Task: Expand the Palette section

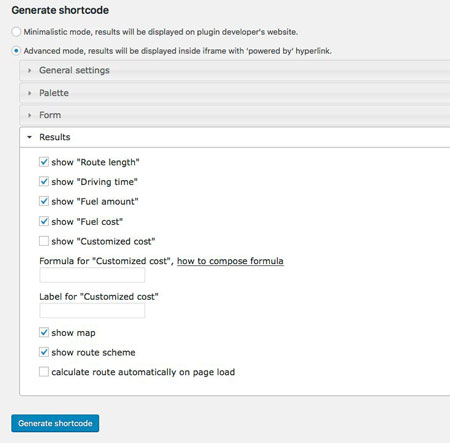Action: tap(235, 93)
